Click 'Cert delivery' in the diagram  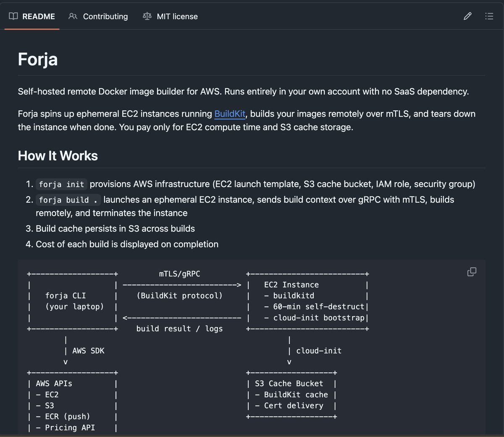294,406
